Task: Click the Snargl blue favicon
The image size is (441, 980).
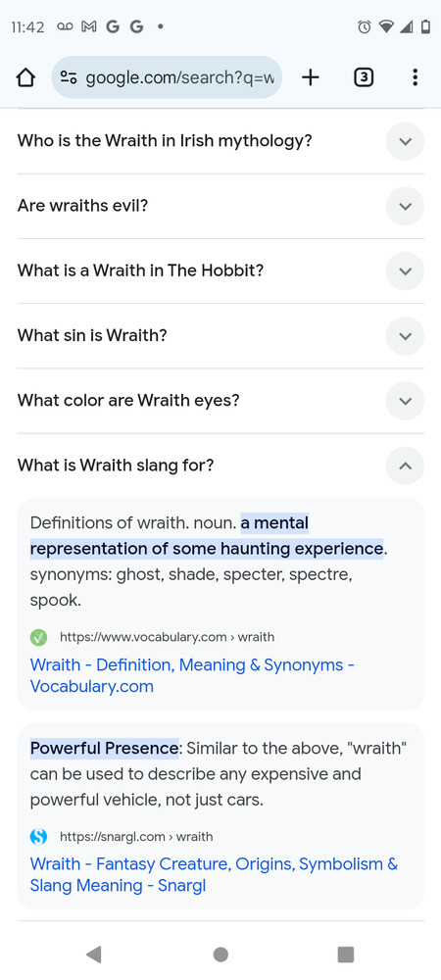Action: point(39,836)
